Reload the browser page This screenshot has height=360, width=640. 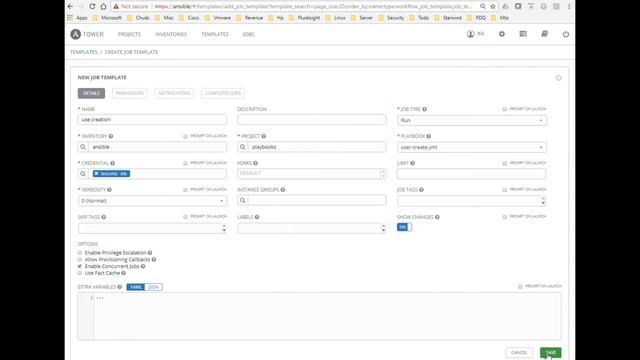pos(92,7)
